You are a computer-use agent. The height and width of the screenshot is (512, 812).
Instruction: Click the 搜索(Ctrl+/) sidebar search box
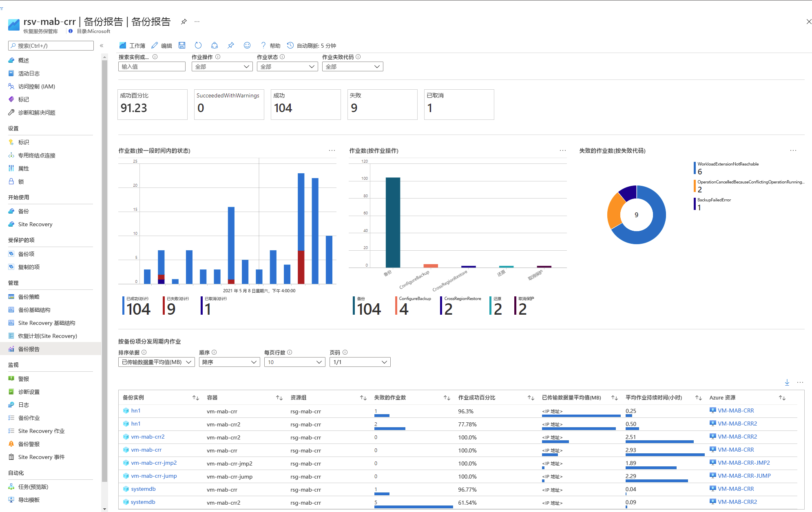tap(51, 46)
